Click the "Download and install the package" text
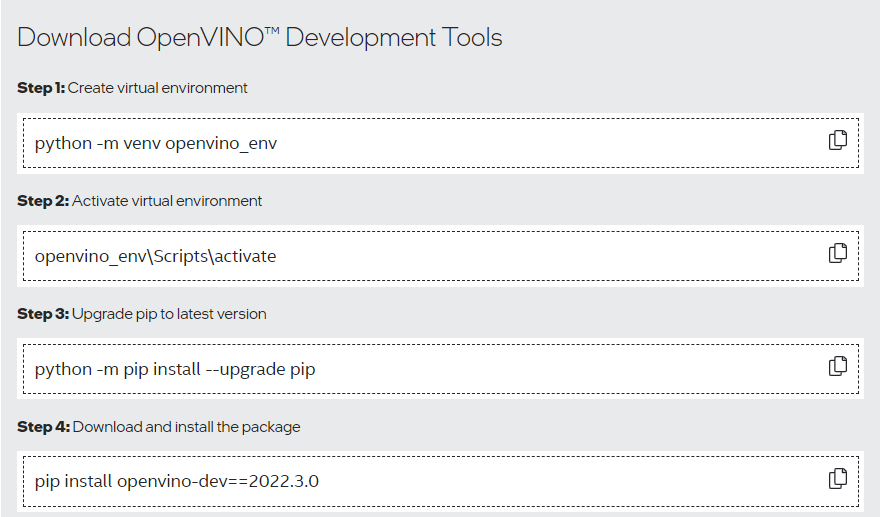The height and width of the screenshot is (517, 880). [x=186, y=427]
